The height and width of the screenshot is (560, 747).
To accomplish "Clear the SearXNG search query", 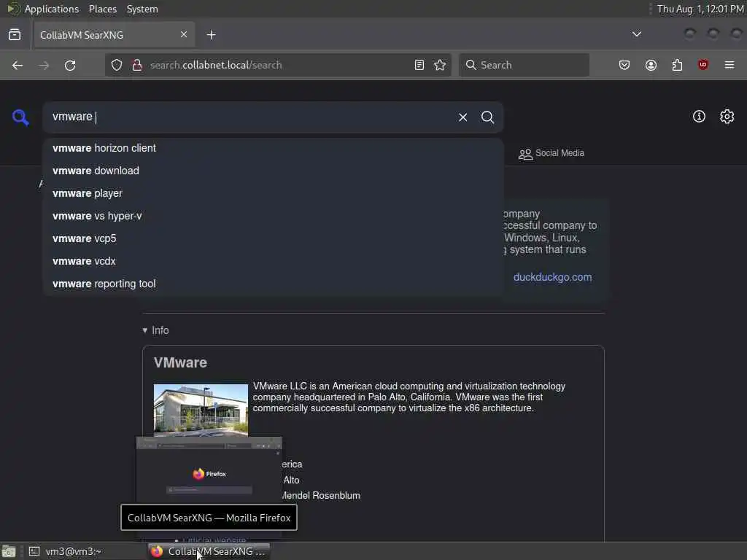I will click(463, 117).
